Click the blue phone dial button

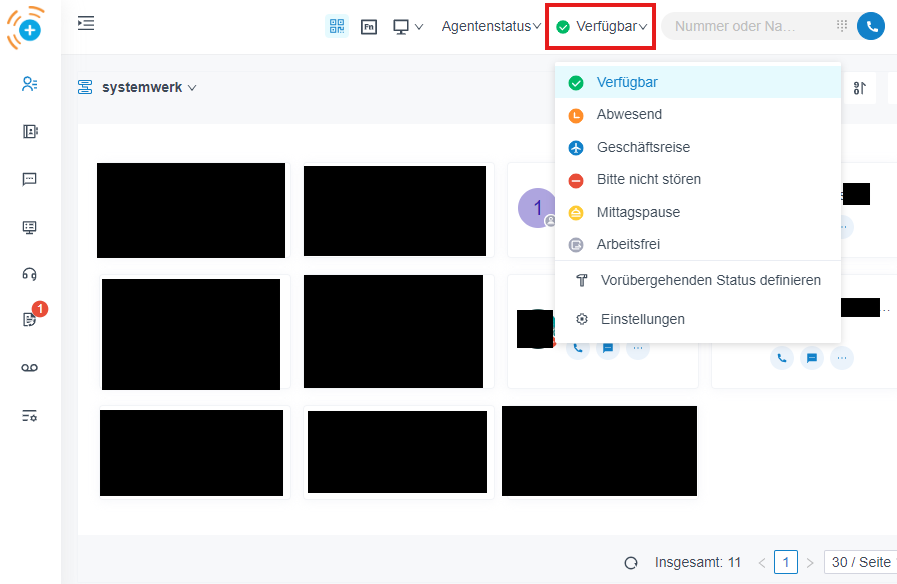coord(871,27)
